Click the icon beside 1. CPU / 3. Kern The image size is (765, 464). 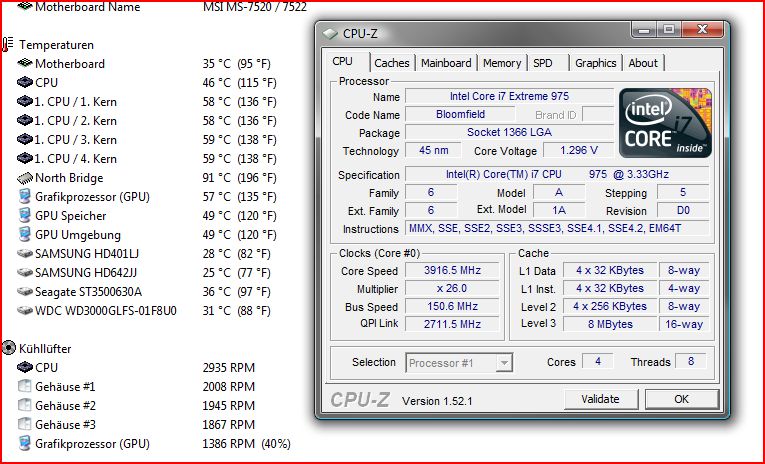[24, 140]
